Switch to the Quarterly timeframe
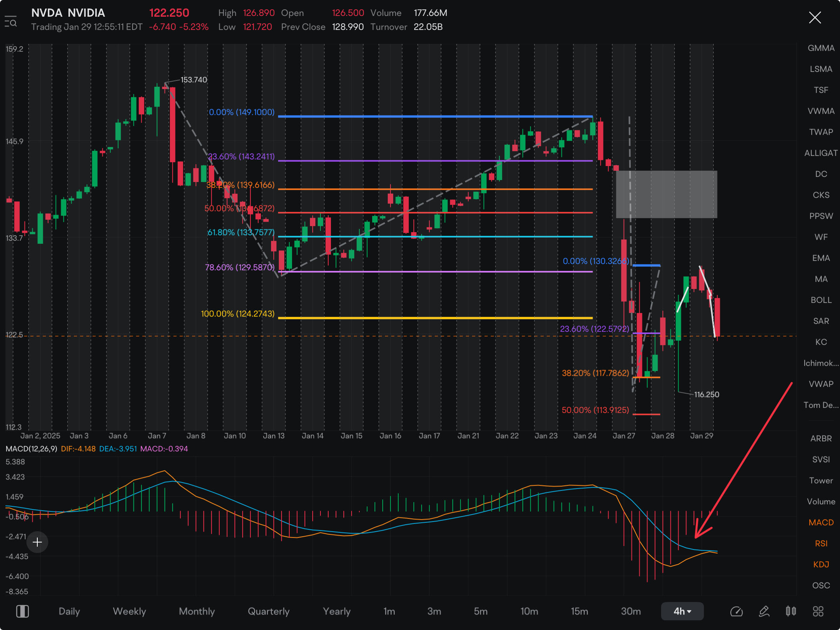Screen dimensions: 840x630 point(269,611)
